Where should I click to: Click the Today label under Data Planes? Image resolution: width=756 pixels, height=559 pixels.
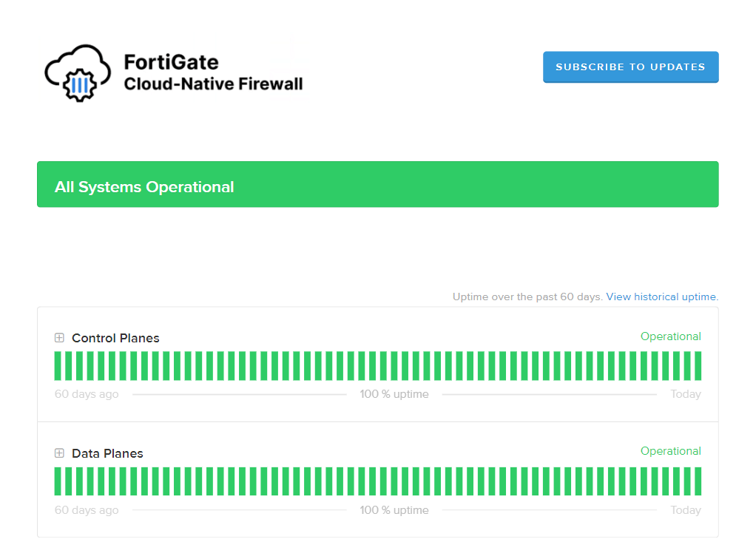(685, 509)
